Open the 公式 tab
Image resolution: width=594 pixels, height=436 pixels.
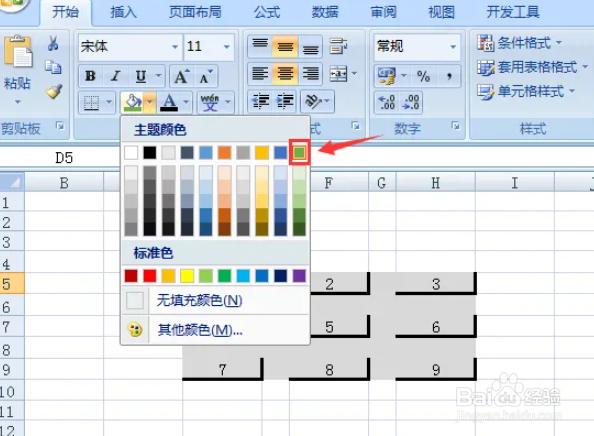tap(267, 12)
